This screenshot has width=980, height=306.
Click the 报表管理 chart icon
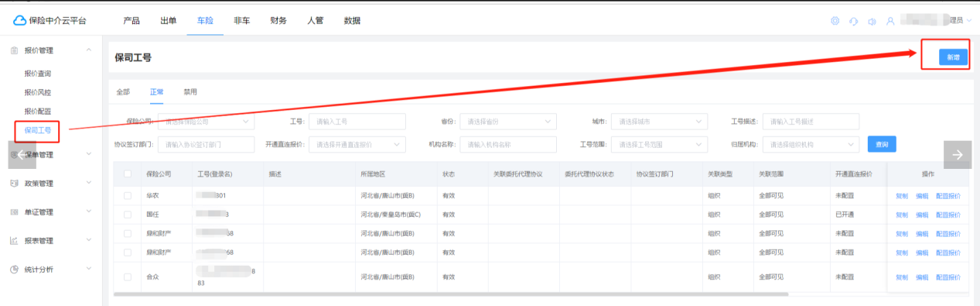click(x=14, y=241)
